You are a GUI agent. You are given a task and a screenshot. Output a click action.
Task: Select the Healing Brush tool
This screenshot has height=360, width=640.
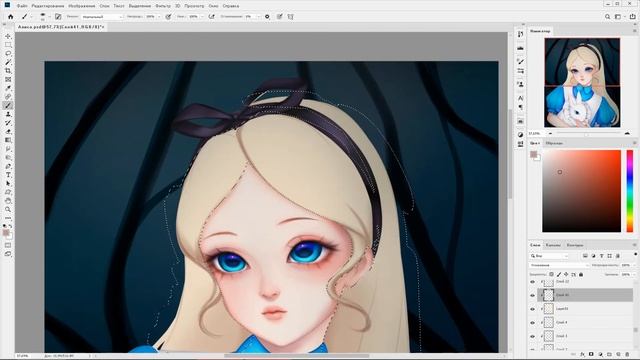(8, 97)
